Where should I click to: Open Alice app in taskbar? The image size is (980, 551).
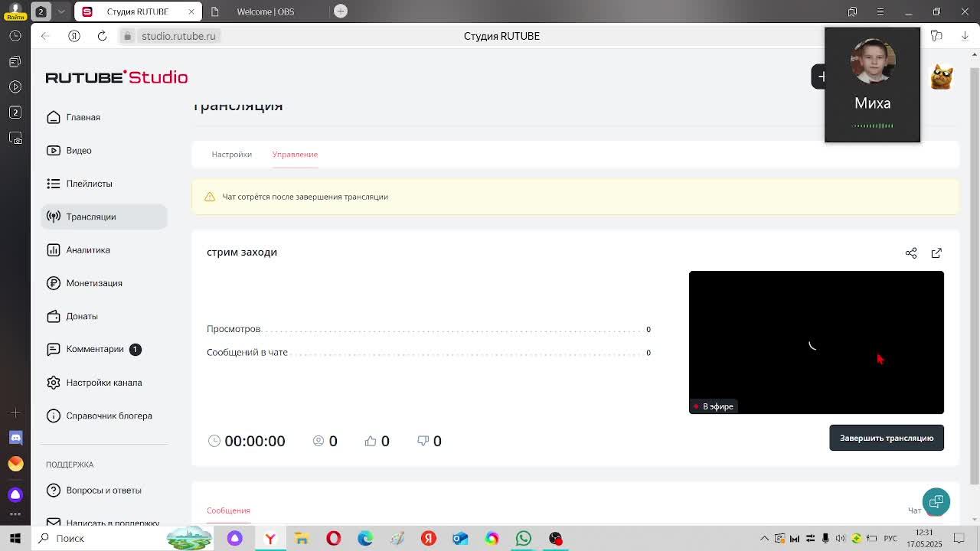coord(235,538)
